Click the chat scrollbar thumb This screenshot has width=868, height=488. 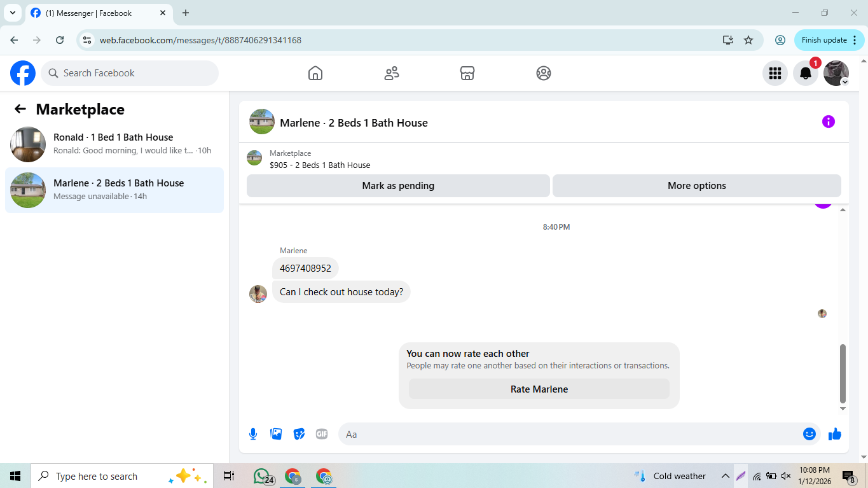click(x=843, y=373)
